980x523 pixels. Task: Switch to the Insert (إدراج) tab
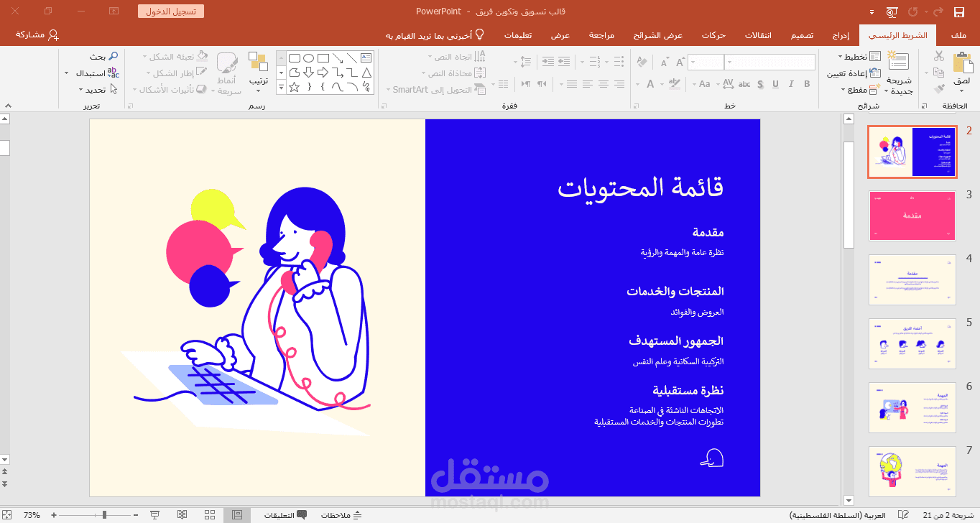point(841,35)
